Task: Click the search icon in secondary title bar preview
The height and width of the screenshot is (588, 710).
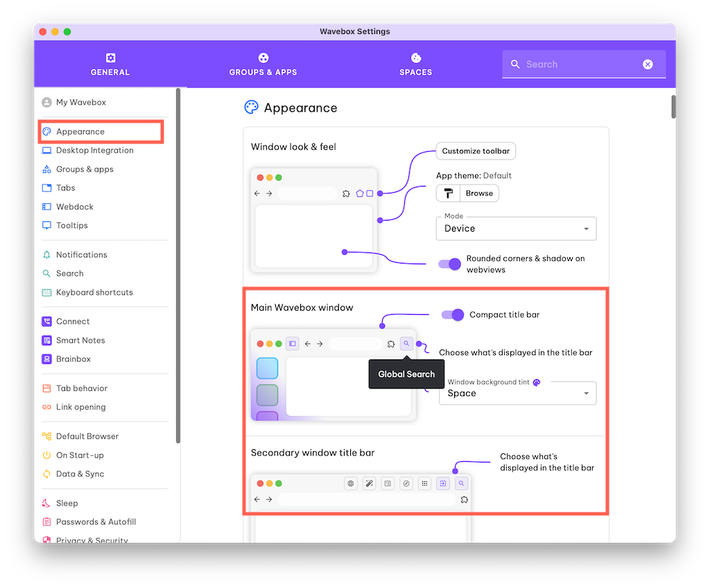Action: pos(461,484)
